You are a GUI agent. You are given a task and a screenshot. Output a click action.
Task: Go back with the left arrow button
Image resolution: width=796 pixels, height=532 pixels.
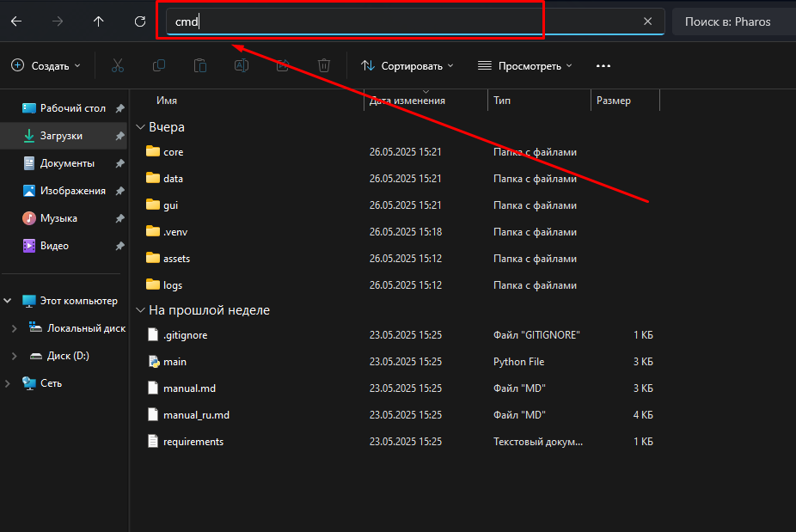(x=16, y=21)
